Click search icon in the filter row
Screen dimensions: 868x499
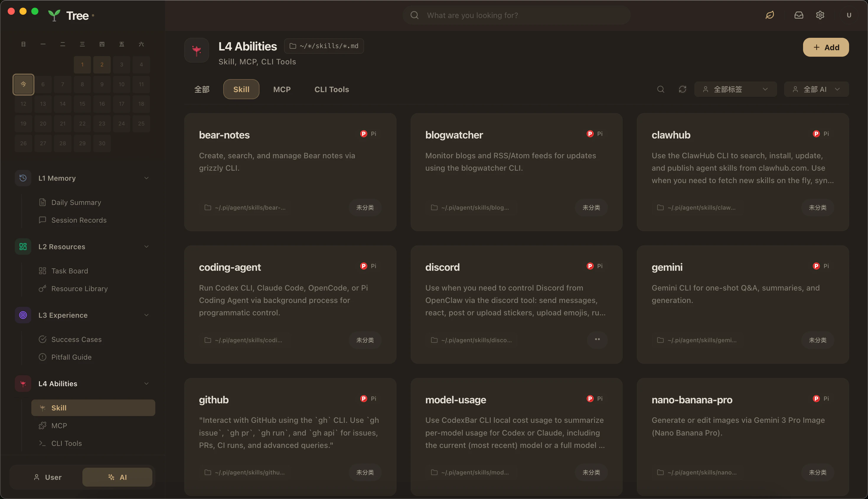[661, 89]
